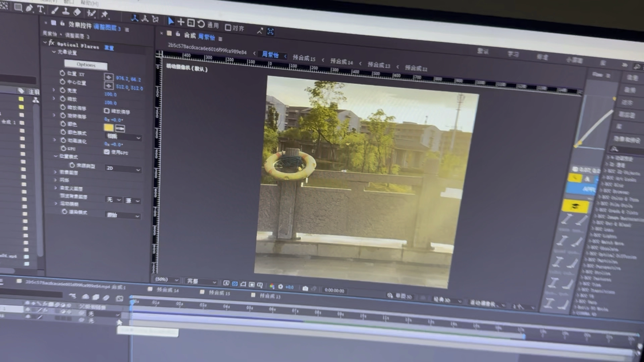Click the 0:00:00:00 timecode below the viewer
The height and width of the screenshot is (362, 644).
point(334,291)
